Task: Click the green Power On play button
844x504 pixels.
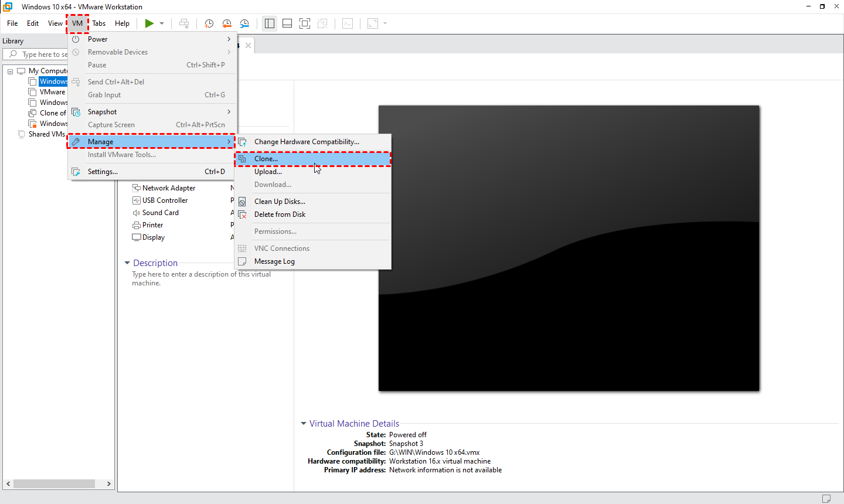Action: (x=149, y=23)
